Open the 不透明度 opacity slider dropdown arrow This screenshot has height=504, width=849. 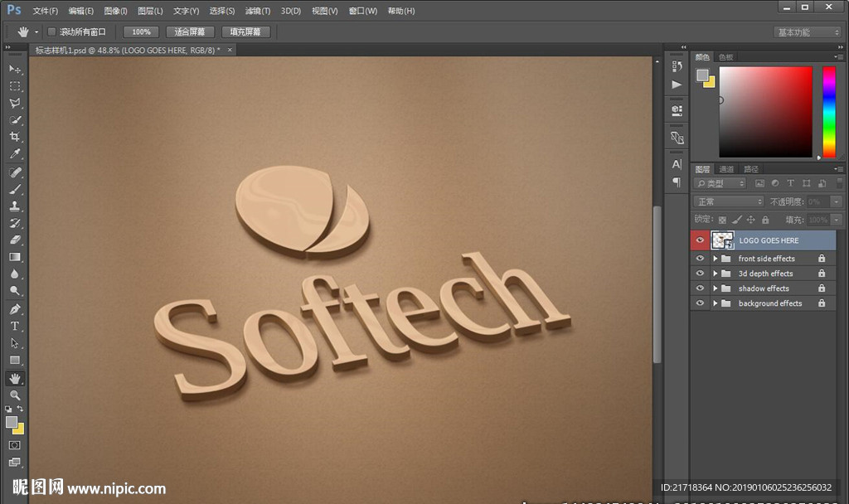click(x=837, y=201)
